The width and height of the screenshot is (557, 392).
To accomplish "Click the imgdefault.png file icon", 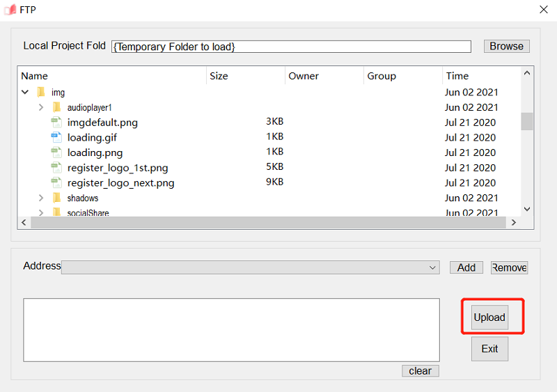I will (56, 123).
